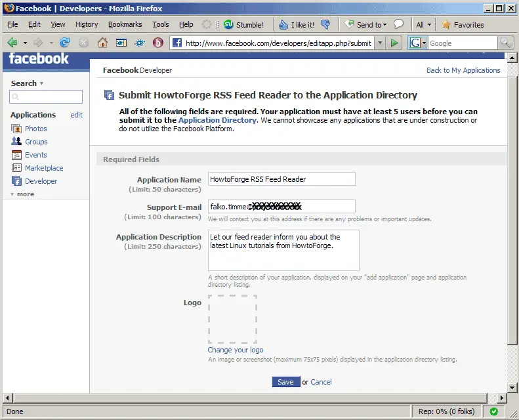This screenshot has height=420, width=519.
Task: Open the 'Send to' dropdown
Action: click(365, 25)
